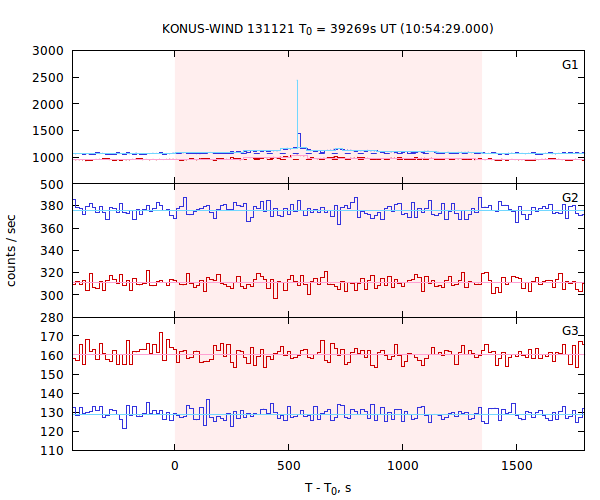Click the 'T - T0, s' x-axis label
This screenshot has height=500, width=600.
328,488
